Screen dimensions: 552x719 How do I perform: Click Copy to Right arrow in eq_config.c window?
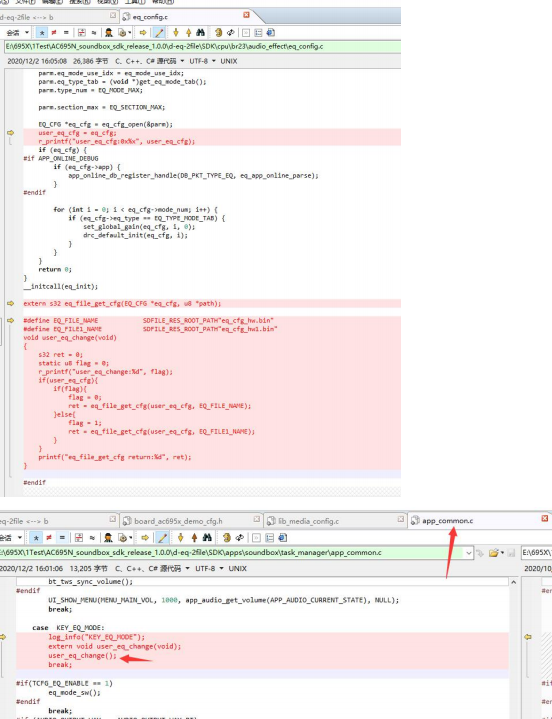[143, 33]
